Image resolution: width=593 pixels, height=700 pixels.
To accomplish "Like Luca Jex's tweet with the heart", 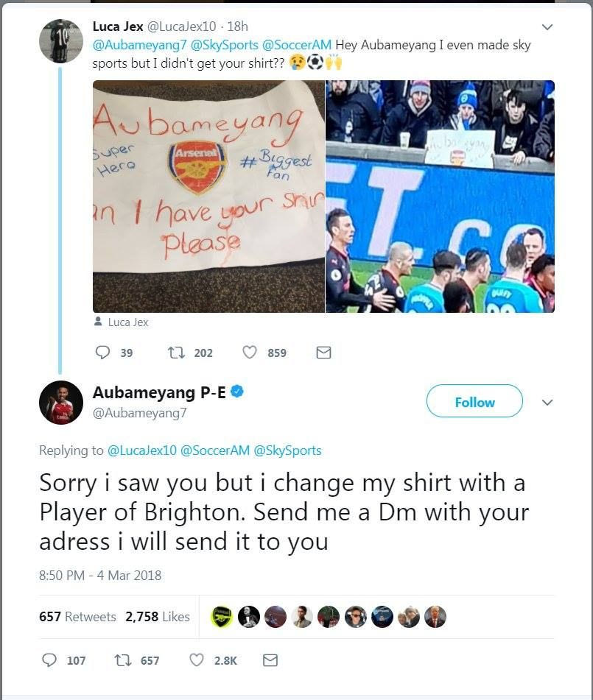I will [250, 353].
